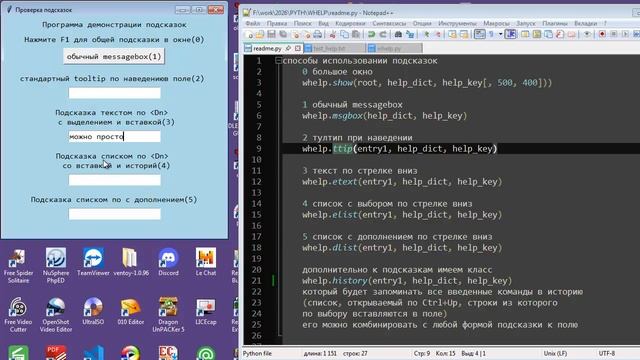The width and height of the screenshot is (640, 360).
Task: Open the dropdown arrow beside the show-symbols toolbar icon
Action: click(500, 35)
